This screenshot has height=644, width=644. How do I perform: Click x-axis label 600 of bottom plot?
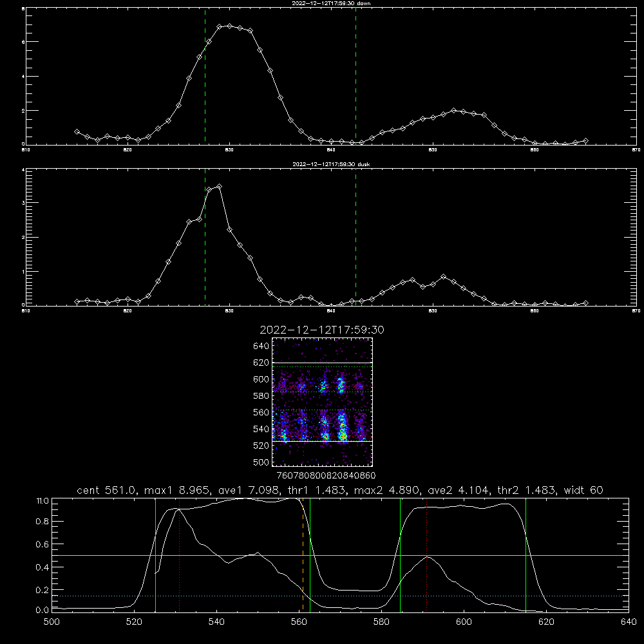pos(464,622)
